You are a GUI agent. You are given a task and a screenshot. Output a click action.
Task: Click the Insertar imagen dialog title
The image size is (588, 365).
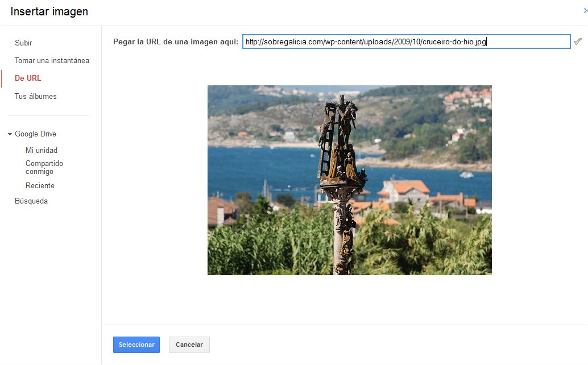49,11
